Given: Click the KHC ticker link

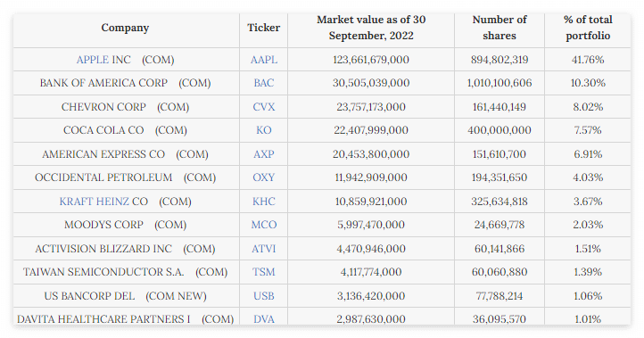Looking at the screenshot, I should tap(264, 202).
